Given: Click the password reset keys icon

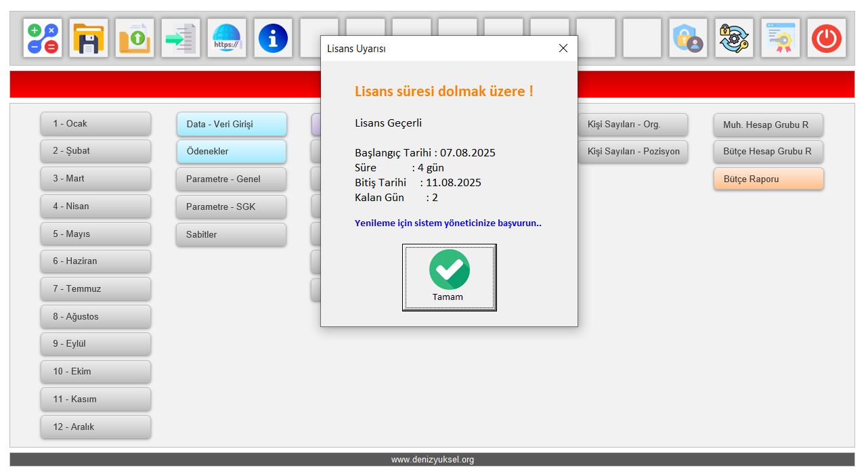Looking at the screenshot, I should pyautogui.click(x=735, y=38).
